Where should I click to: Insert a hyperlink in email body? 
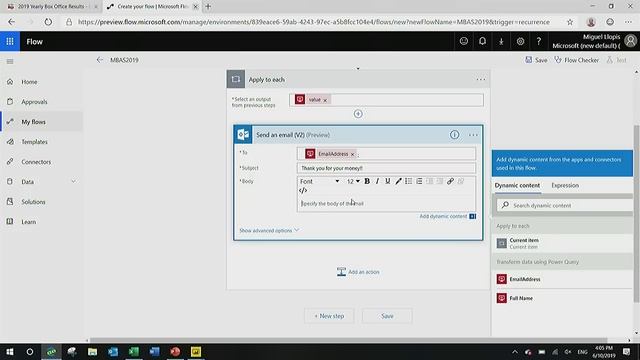(x=450, y=181)
